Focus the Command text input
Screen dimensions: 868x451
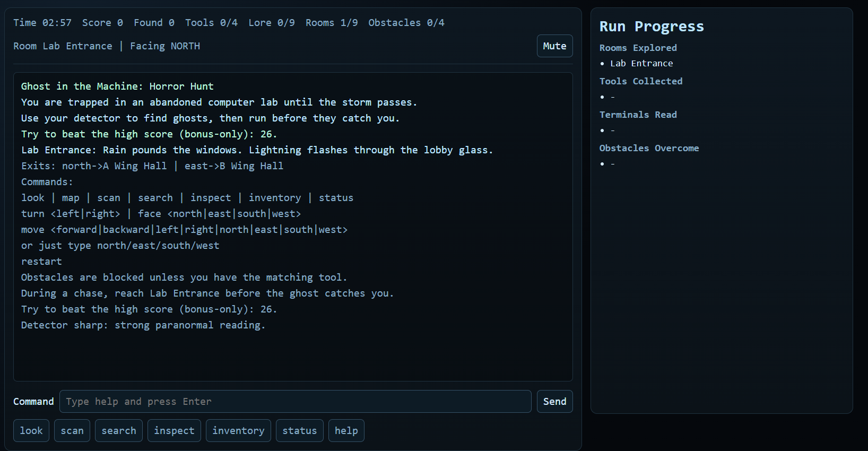pyautogui.click(x=295, y=402)
